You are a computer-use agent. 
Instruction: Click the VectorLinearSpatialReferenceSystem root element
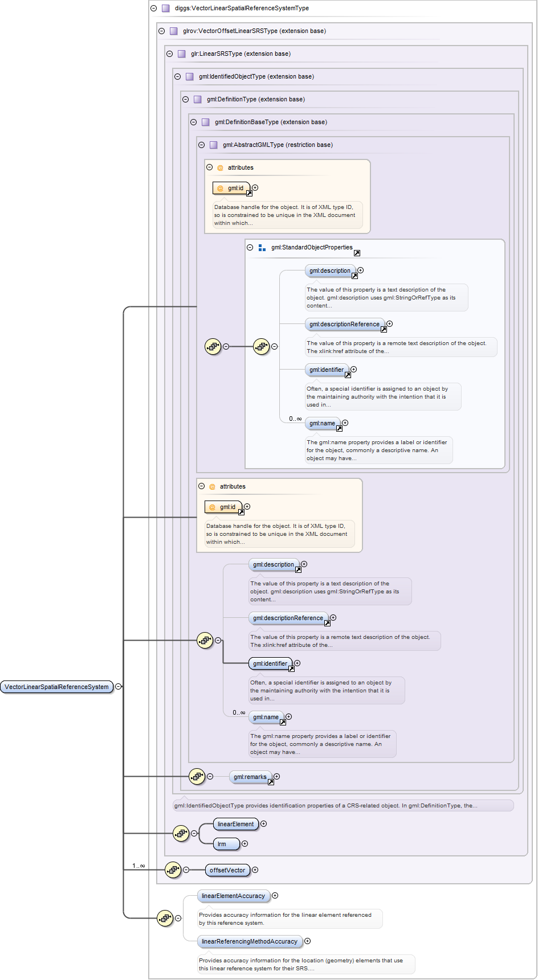(x=56, y=687)
